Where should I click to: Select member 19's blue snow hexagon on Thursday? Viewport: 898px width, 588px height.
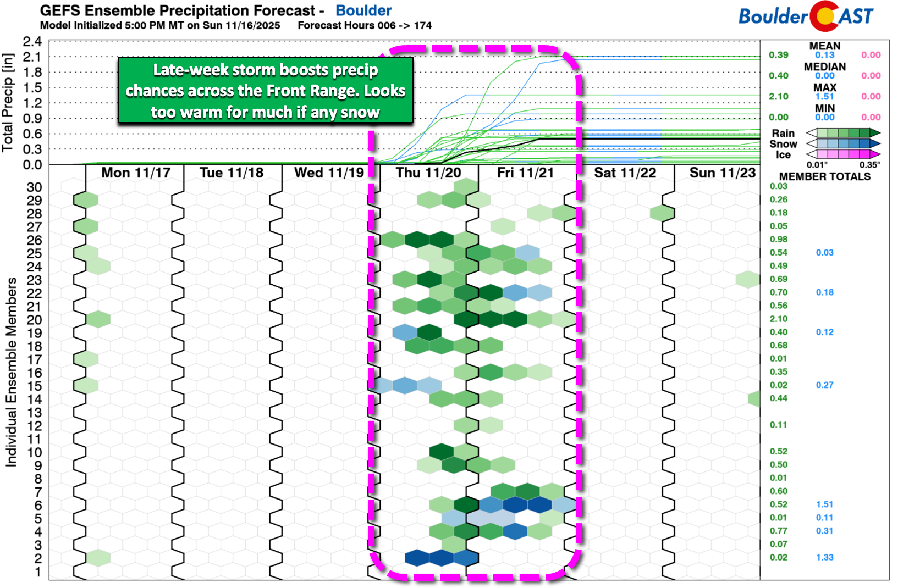(405, 332)
